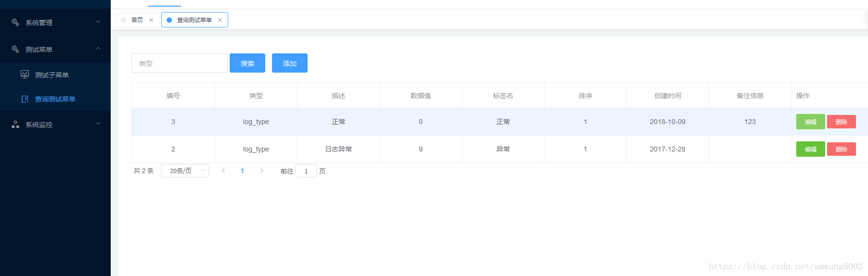Image resolution: width=868 pixels, height=276 pixels.
Task: Focus the 类型 search input field
Action: (180, 63)
